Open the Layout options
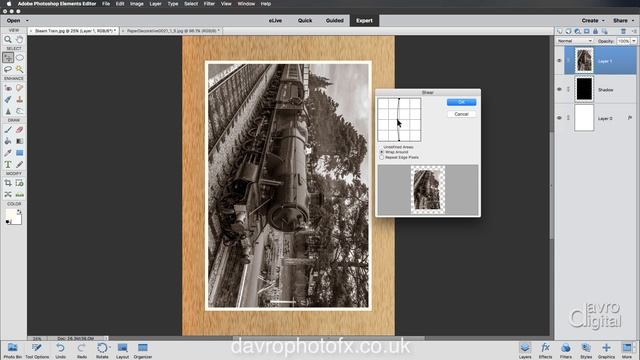640x360 pixels. click(122, 350)
